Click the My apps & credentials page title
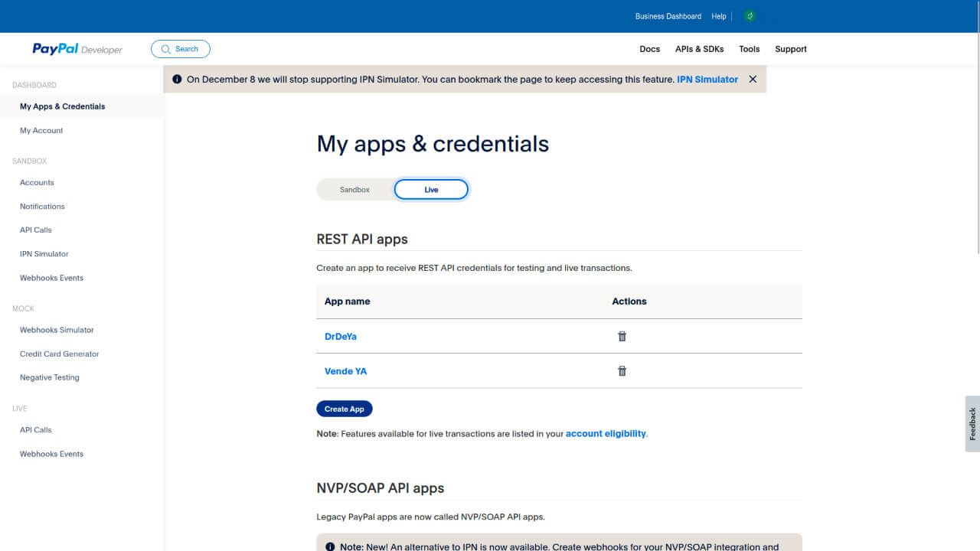Screen dimensions: 980x551 [x=433, y=144]
